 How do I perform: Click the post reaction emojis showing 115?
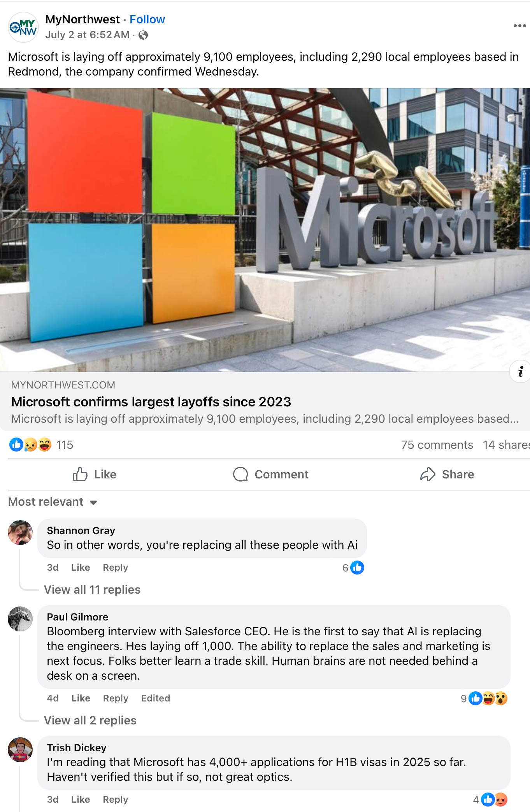(41, 445)
